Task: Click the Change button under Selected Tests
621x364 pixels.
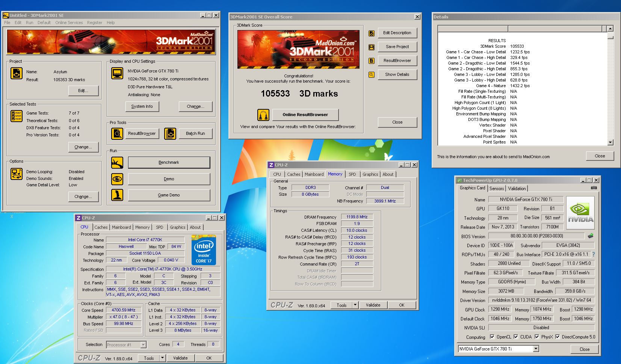Action: click(83, 147)
